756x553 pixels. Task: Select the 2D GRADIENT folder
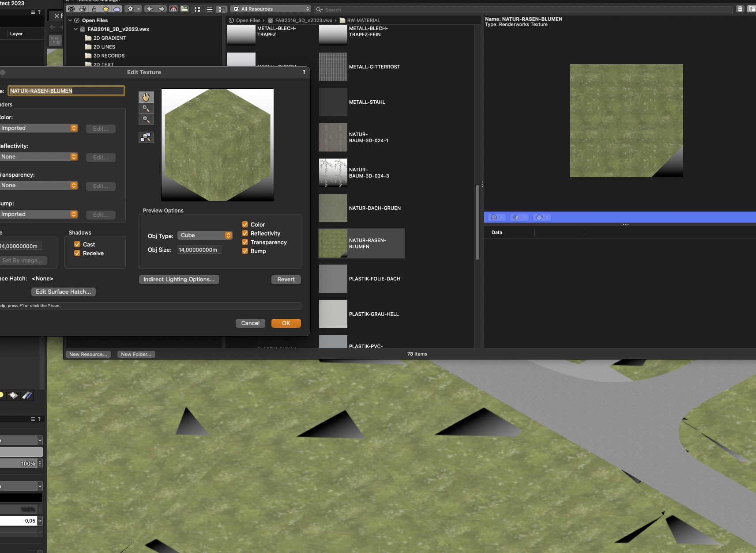coord(109,38)
